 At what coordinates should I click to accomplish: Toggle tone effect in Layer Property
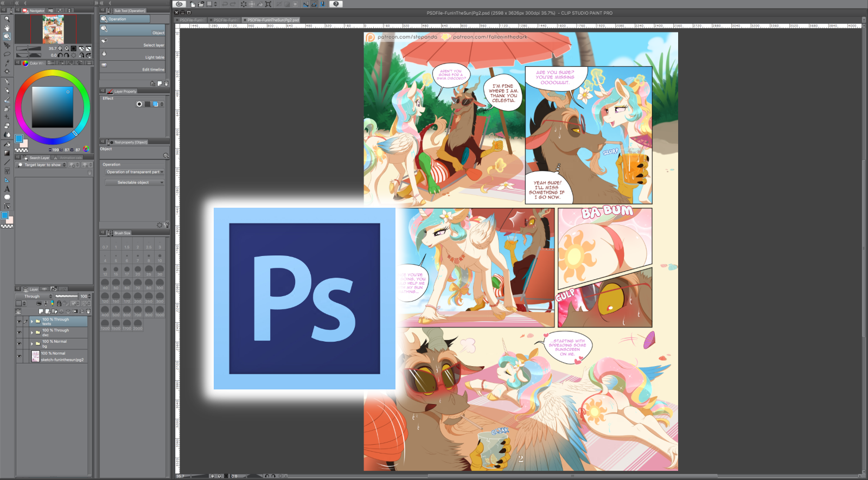(x=147, y=104)
